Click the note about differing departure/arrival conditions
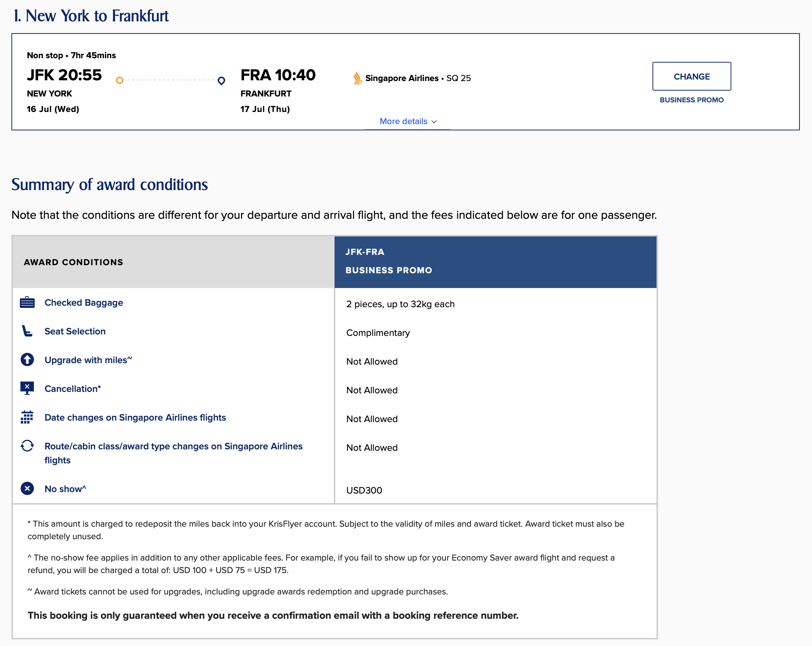 334,215
